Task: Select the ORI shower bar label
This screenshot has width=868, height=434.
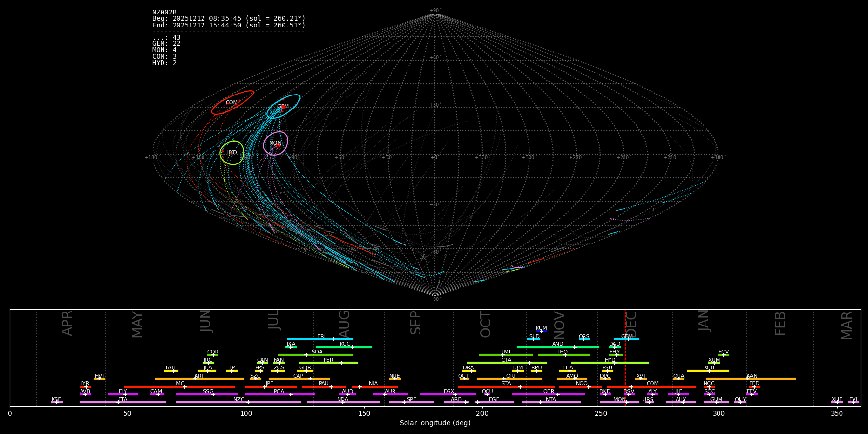Action: coord(511,376)
